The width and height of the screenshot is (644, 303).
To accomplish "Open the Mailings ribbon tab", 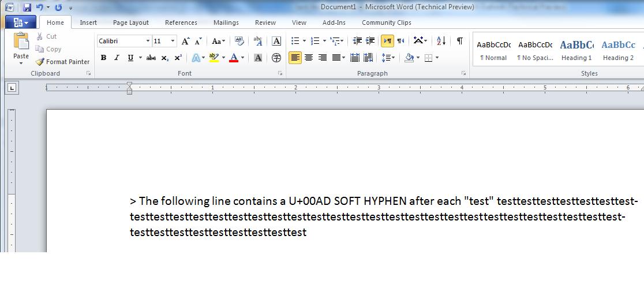I will [226, 23].
